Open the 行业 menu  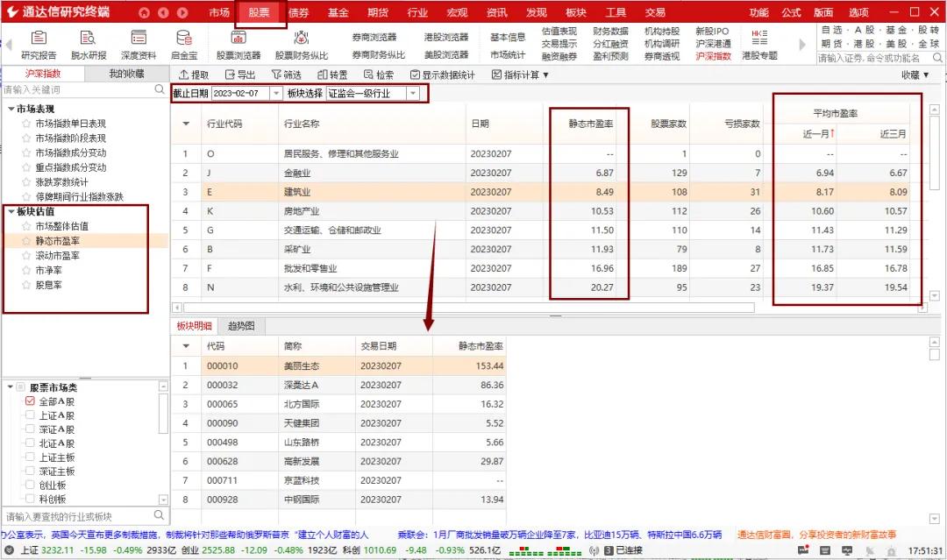417,12
